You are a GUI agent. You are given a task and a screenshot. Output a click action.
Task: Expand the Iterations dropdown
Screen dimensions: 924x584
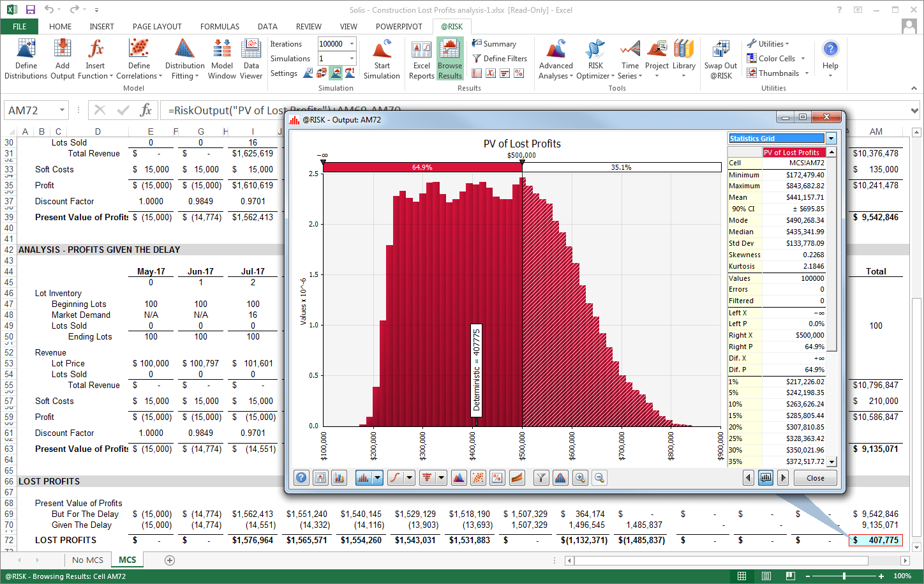click(x=351, y=44)
